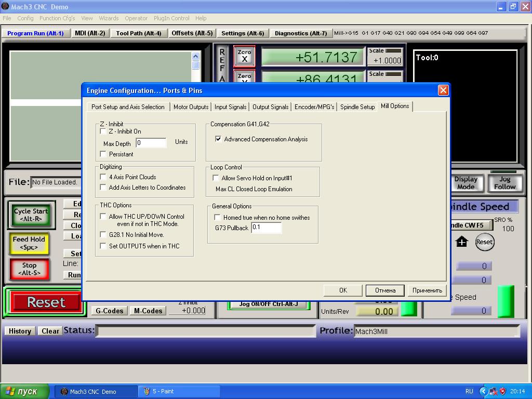Click the big red Reset button
Screen dimensions: 532x399
coord(46,302)
